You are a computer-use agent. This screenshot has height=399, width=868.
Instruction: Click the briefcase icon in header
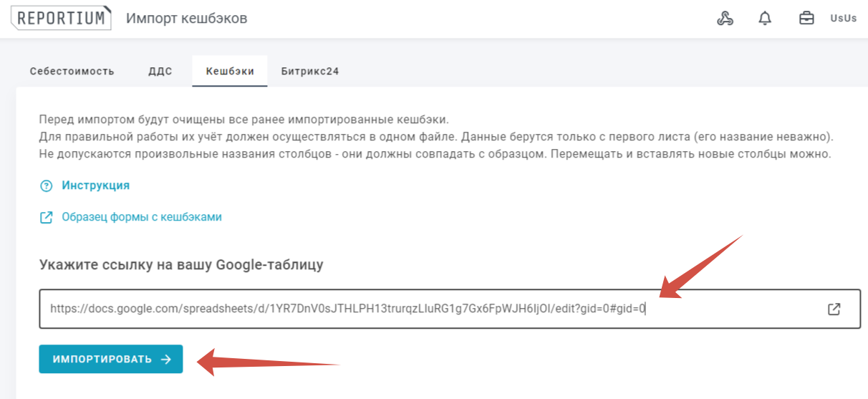(806, 19)
